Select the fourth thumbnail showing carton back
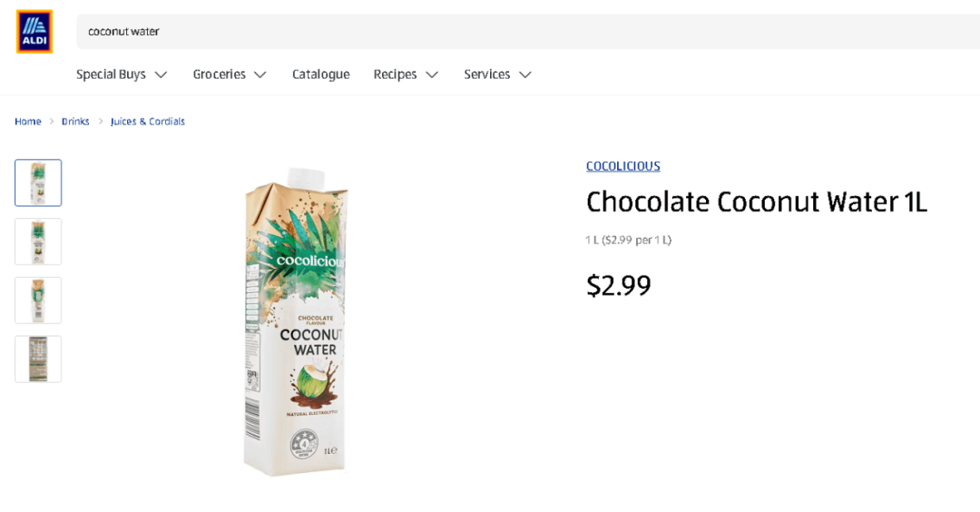Viewport: 980px width, 512px height. (38, 359)
